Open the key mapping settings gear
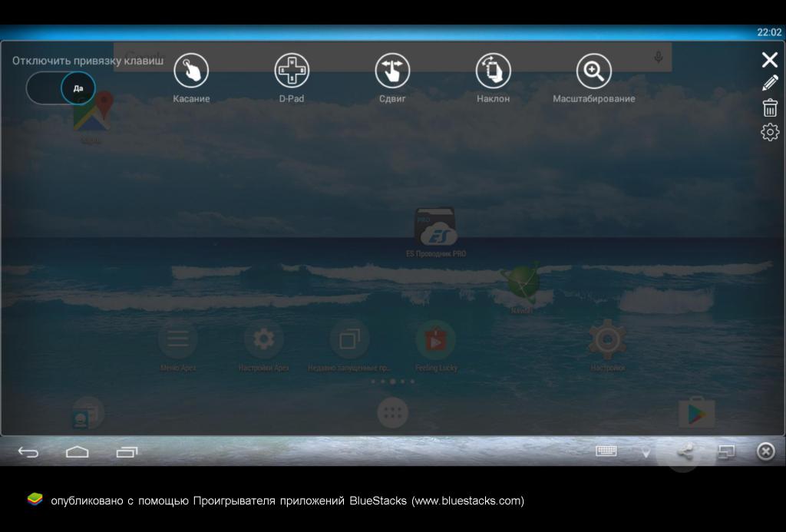This screenshot has width=786, height=532. coord(770,132)
